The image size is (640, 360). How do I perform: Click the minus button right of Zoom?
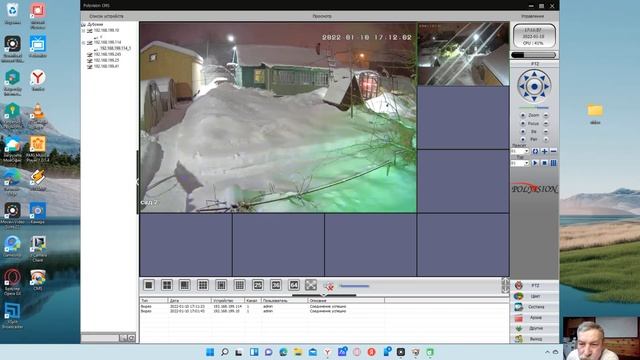click(546, 116)
